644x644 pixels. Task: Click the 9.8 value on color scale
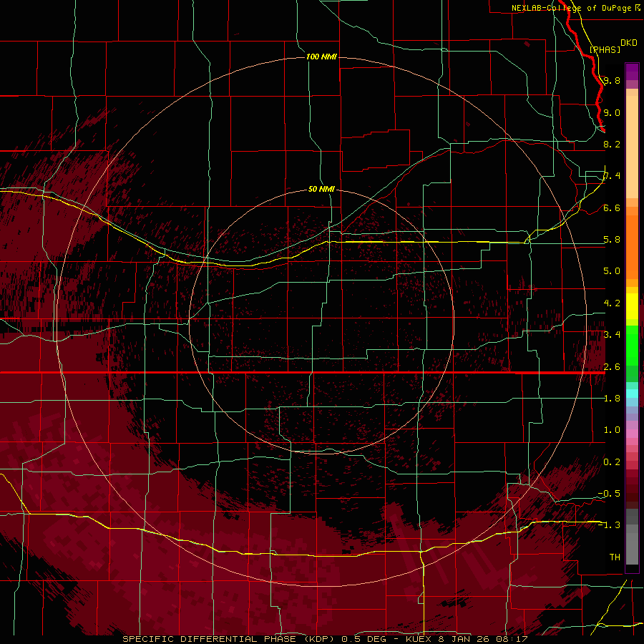pyautogui.click(x=612, y=80)
